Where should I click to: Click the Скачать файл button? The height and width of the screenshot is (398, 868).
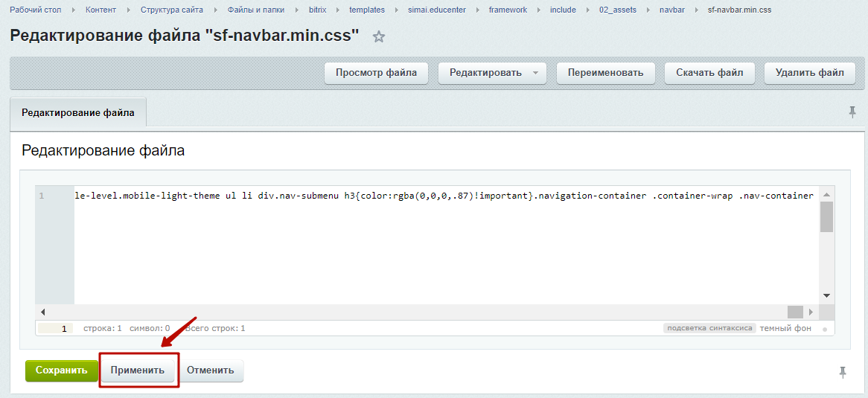pyautogui.click(x=709, y=73)
